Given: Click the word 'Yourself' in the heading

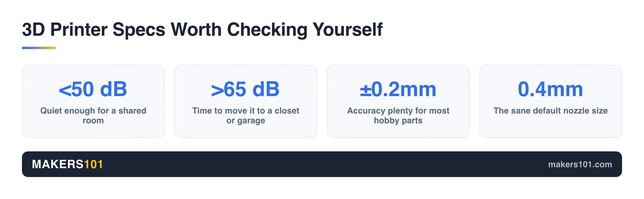Looking at the screenshot, I should click(x=348, y=30).
